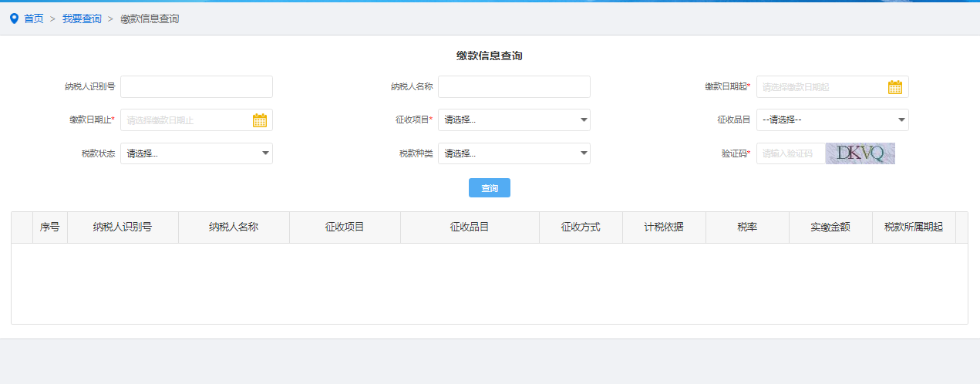
Task: Click the 缴款日期止 date field
Action: [197, 120]
